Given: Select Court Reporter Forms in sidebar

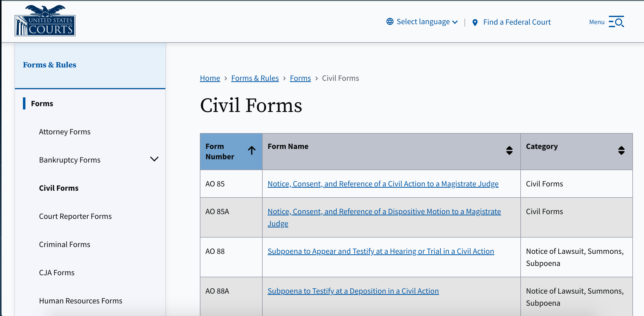Looking at the screenshot, I should tap(75, 216).
